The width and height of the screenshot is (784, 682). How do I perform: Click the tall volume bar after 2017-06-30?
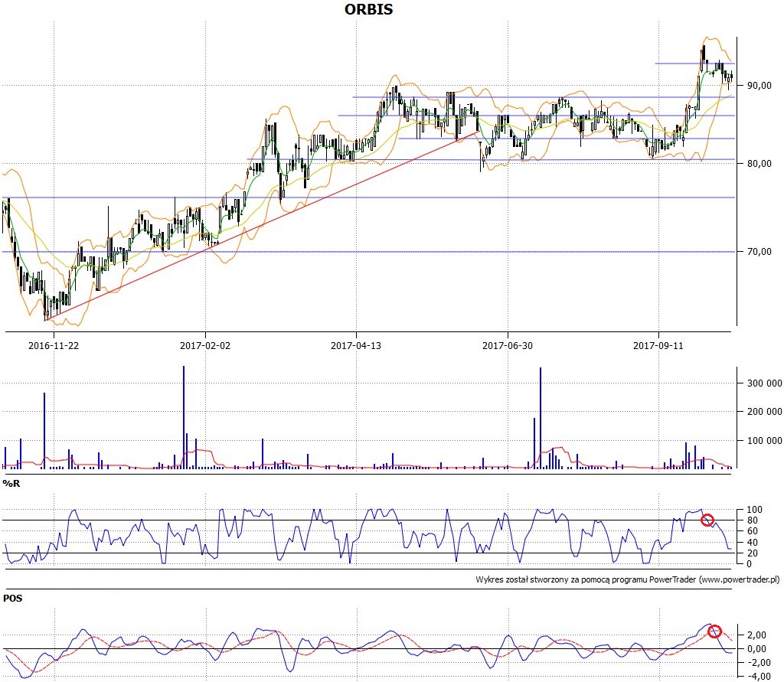[x=540, y=418]
